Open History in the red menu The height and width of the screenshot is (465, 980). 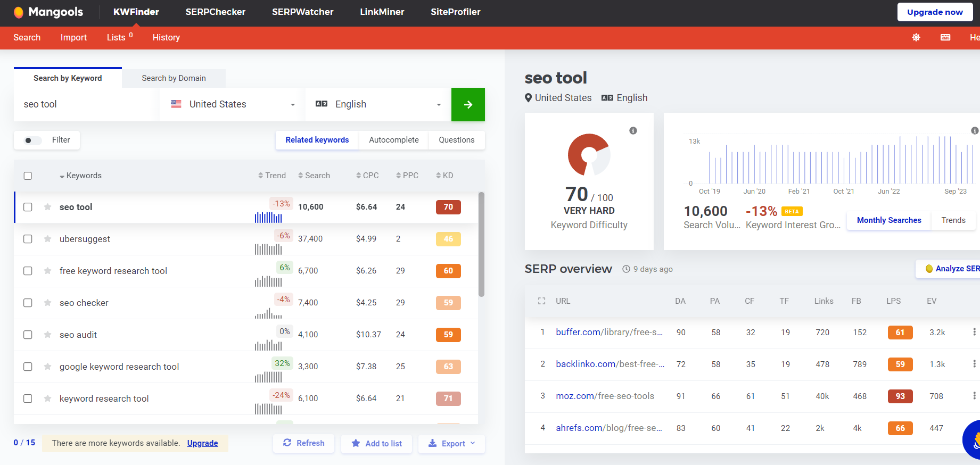tap(166, 38)
